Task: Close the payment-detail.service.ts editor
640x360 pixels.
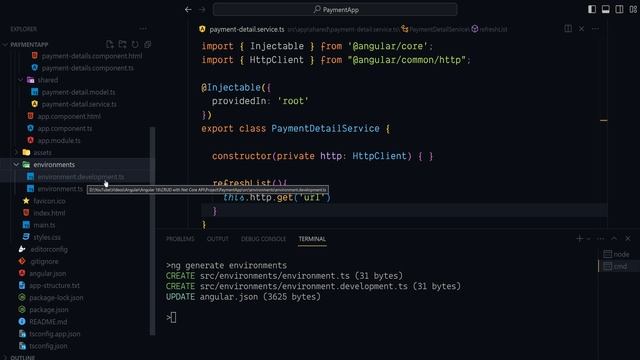Action: (x=581, y=29)
